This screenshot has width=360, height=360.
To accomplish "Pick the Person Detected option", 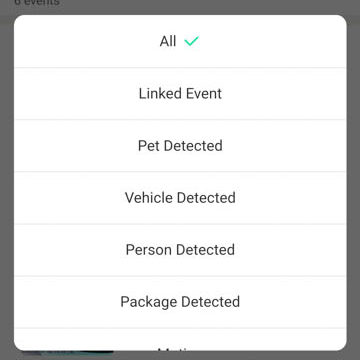I will point(180,250).
